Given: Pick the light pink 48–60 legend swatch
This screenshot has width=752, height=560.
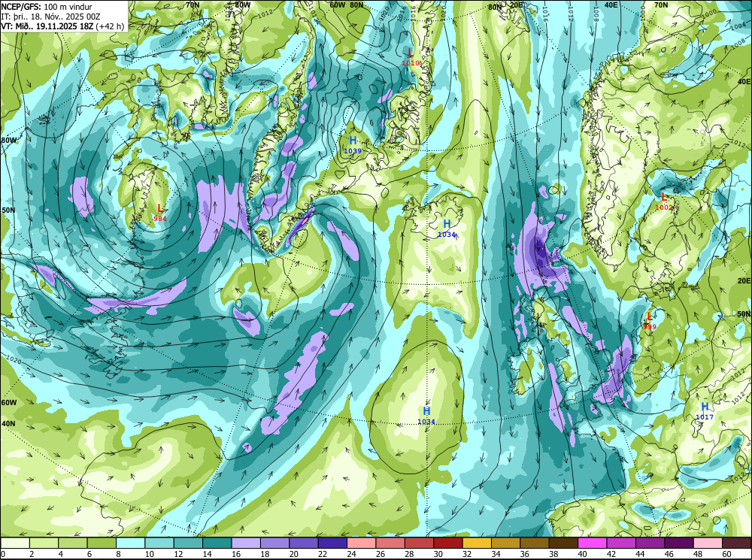Looking at the screenshot, I should (x=708, y=543).
